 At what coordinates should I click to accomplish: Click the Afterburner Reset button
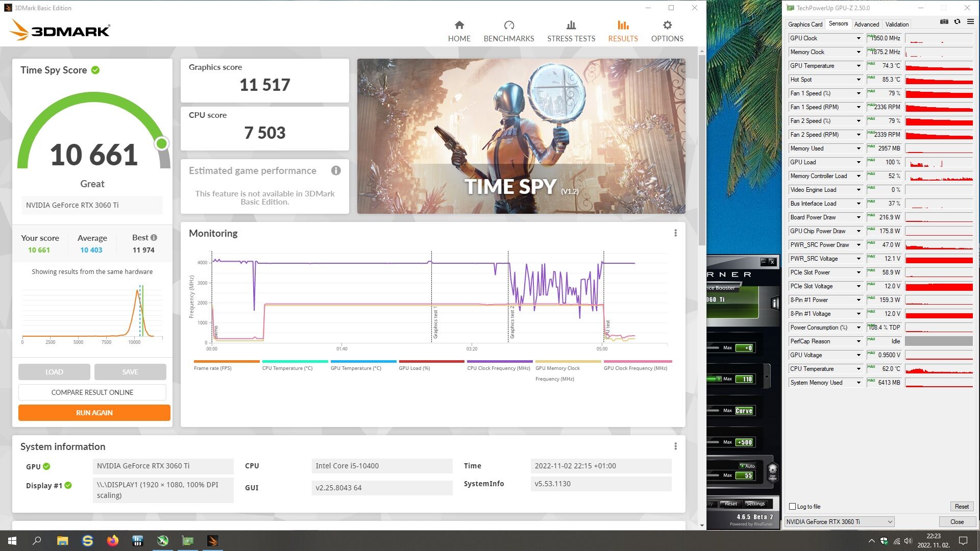[x=730, y=504]
